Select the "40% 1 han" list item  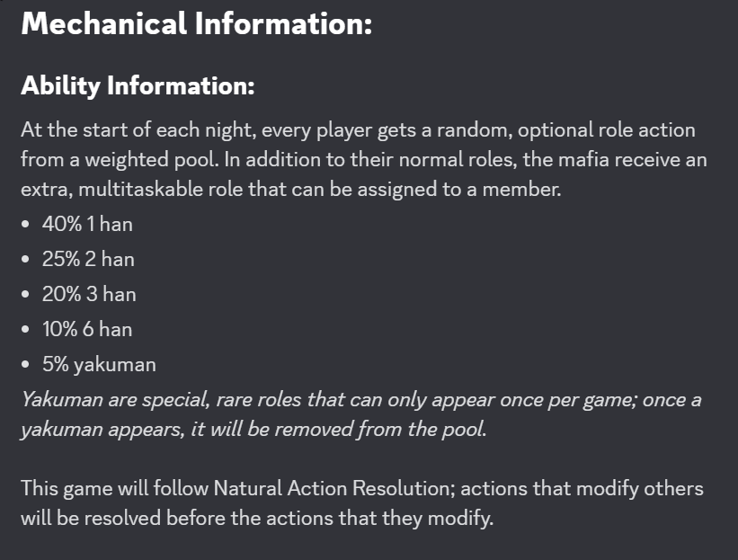tap(87, 224)
